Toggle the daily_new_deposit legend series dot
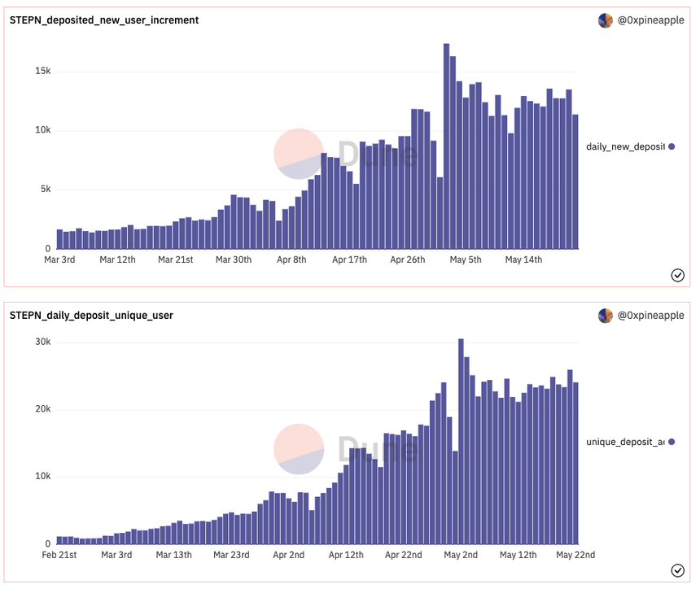 672,146
